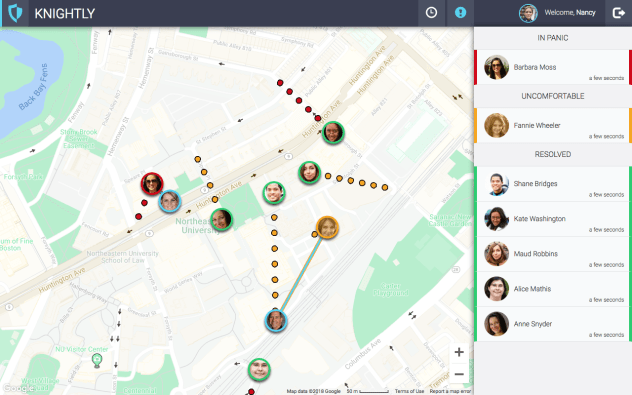The width and height of the screenshot is (632, 395).
Task: Select Barbara Moss in the panic list
Action: 553,67
